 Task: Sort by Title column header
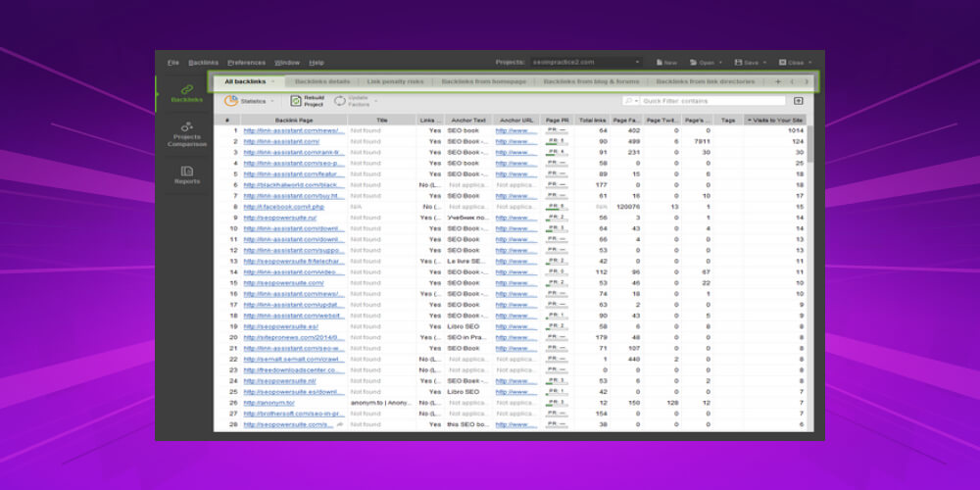(x=382, y=120)
